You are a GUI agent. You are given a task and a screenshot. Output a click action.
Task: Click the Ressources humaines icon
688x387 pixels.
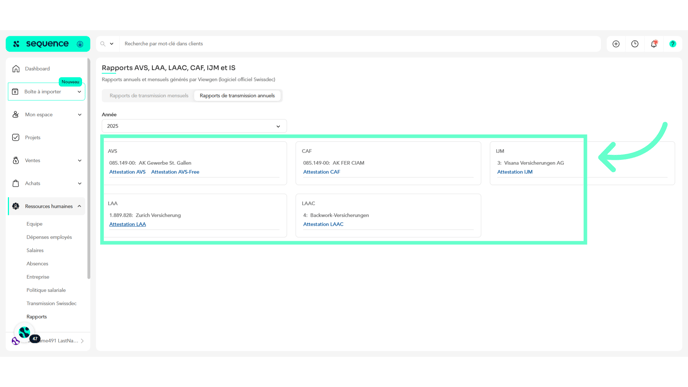pos(16,206)
